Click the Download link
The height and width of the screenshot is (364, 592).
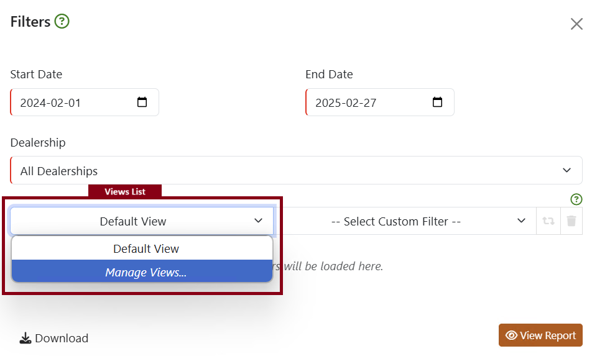pos(61,339)
